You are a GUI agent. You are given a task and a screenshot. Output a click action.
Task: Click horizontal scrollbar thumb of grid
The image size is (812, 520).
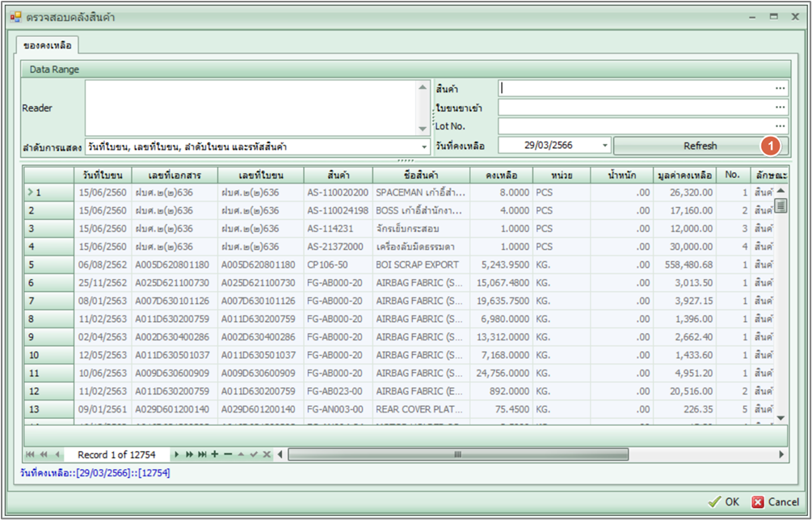(x=456, y=454)
